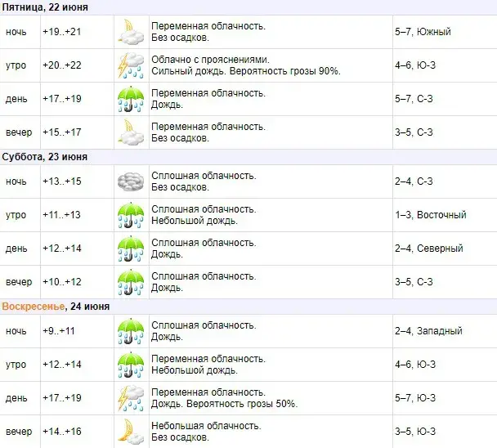Click 'Сильный дождь. Вероятность грозы 90%' description
Screen dimensions: 497x448
[x=246, y=71]
